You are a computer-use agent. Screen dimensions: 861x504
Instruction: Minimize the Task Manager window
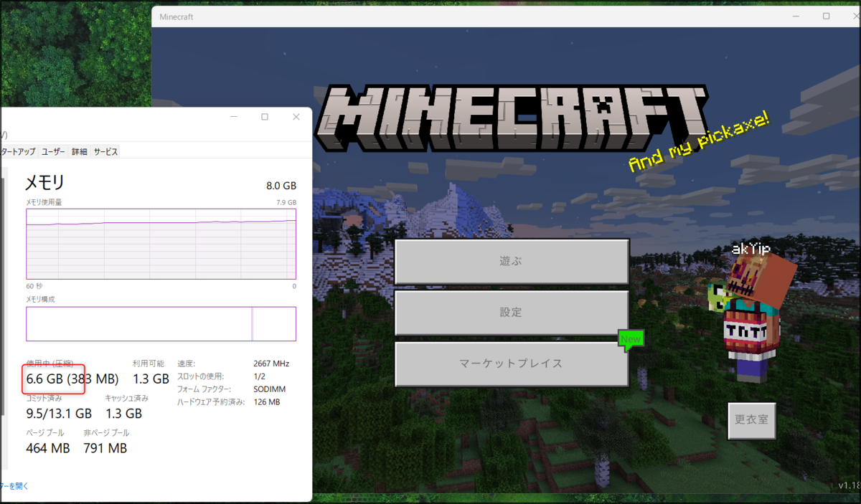[x=232, y=117]
